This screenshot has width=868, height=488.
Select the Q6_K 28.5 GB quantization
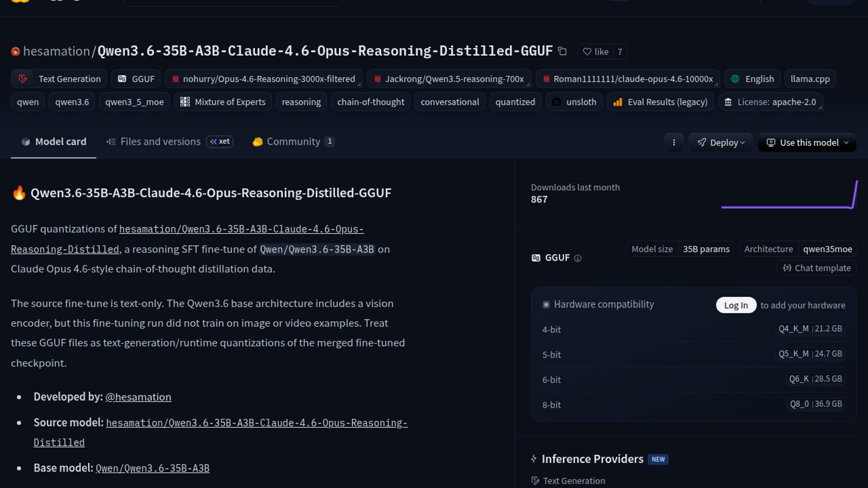816,379
